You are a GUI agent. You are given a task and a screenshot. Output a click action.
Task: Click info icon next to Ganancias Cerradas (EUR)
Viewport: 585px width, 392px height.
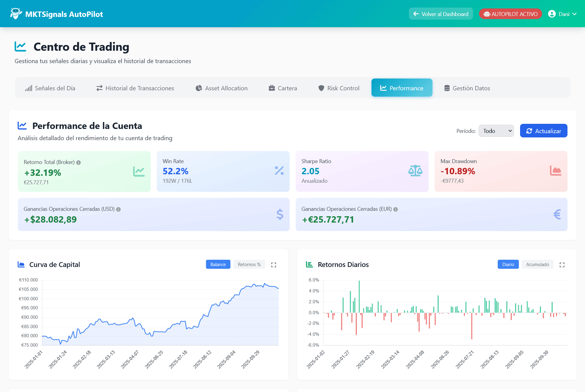point(396,209)
